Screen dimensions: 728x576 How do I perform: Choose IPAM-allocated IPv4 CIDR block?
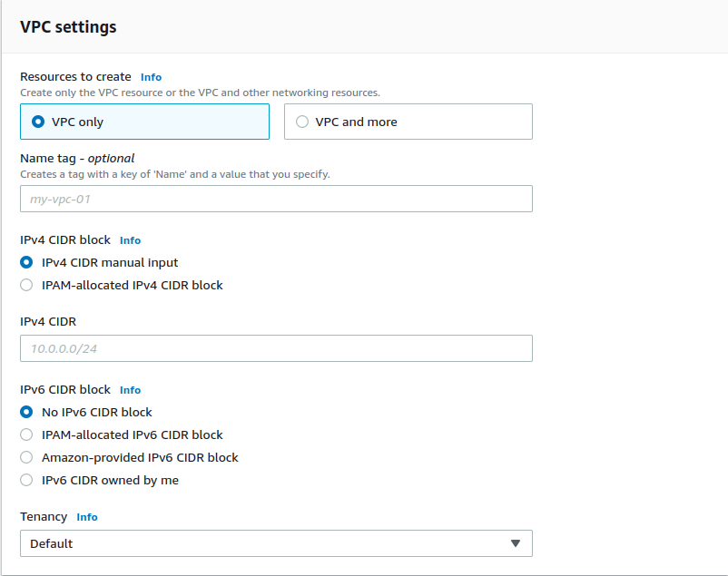click(x=26, y=285)
